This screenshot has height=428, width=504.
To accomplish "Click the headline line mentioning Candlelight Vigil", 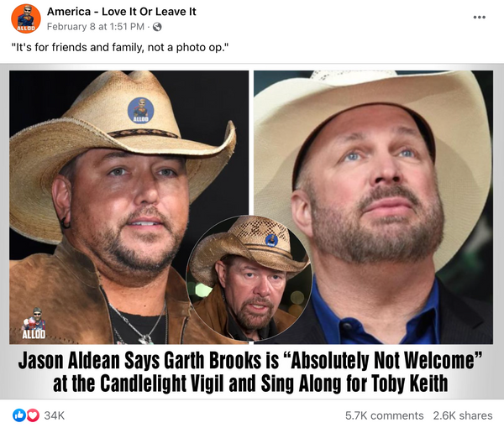I will coord(250,383).
